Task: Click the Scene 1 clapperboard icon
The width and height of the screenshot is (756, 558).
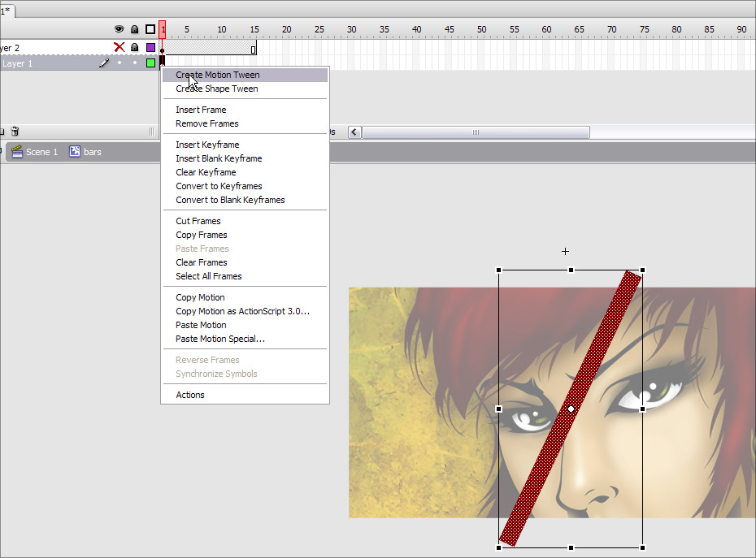Action: (16, 152)
